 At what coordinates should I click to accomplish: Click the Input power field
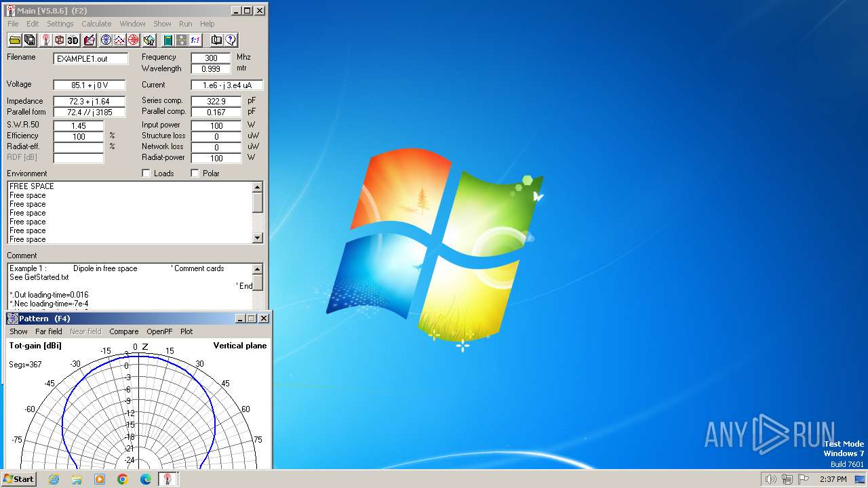point(216,126)
